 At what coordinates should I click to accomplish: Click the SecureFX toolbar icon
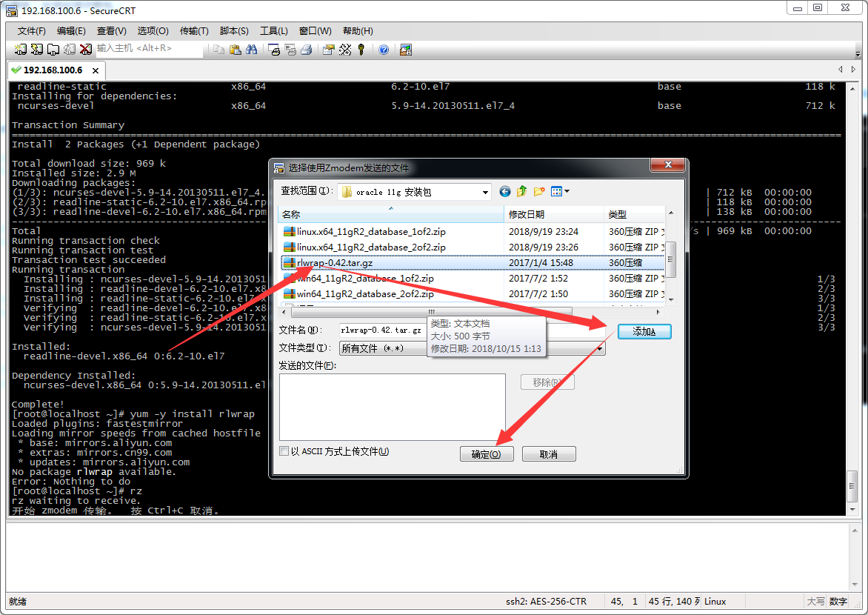tap(406, 50)
